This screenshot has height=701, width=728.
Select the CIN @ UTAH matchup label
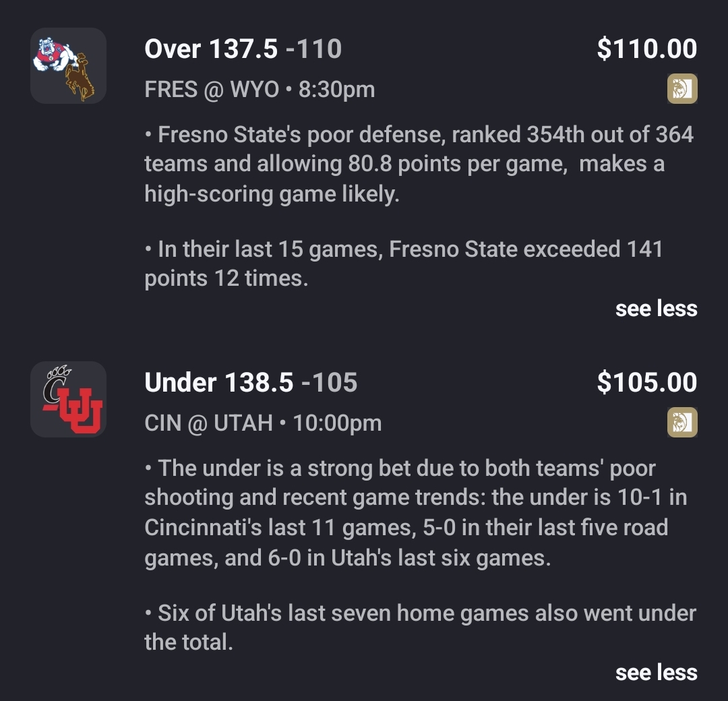pyautogui.click(x=208, y=423)
